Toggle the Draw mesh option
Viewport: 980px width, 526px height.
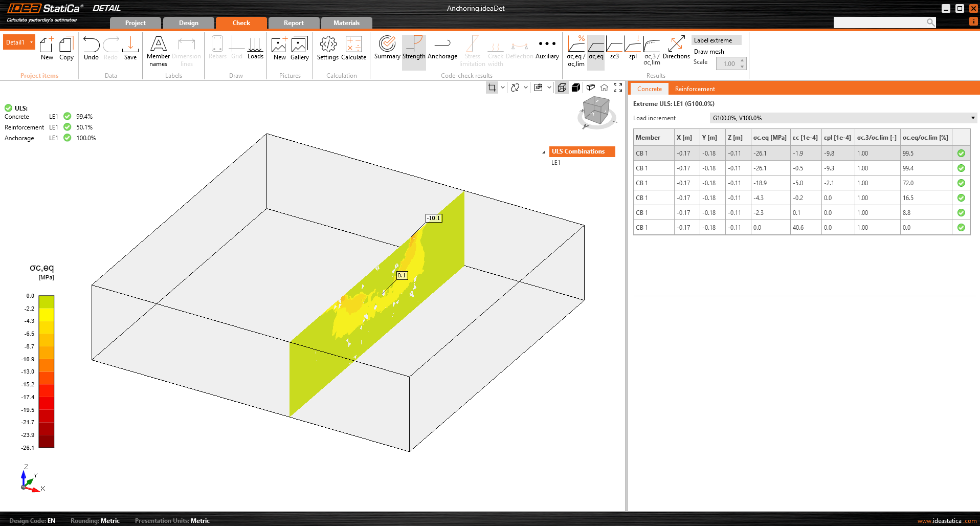[x=709, y=52]
